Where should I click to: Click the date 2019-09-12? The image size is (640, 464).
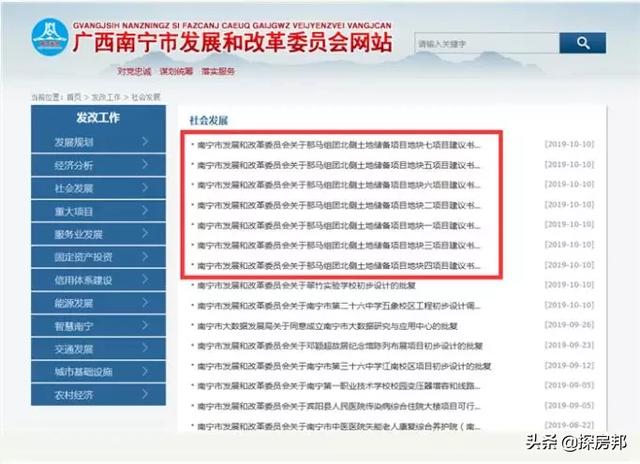[569, 365]
